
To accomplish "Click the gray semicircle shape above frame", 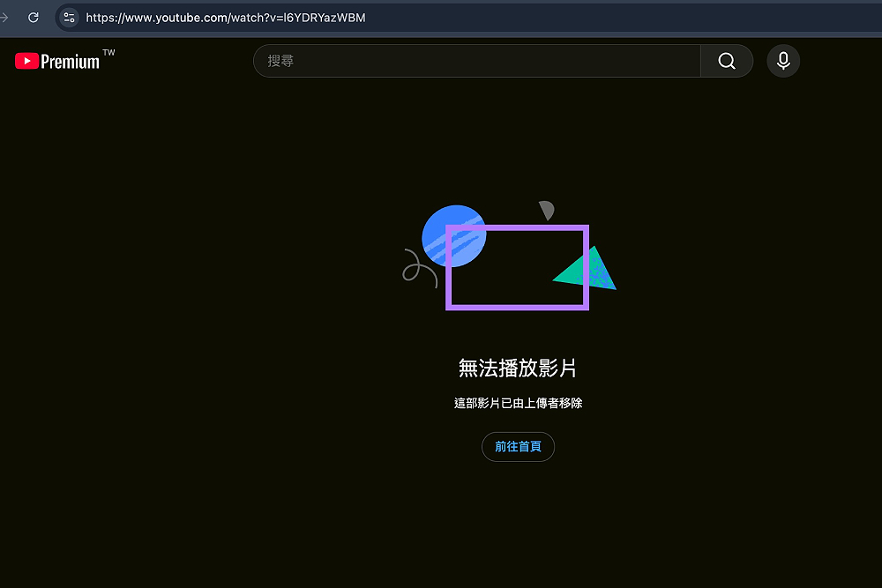I will pos(547,210).
